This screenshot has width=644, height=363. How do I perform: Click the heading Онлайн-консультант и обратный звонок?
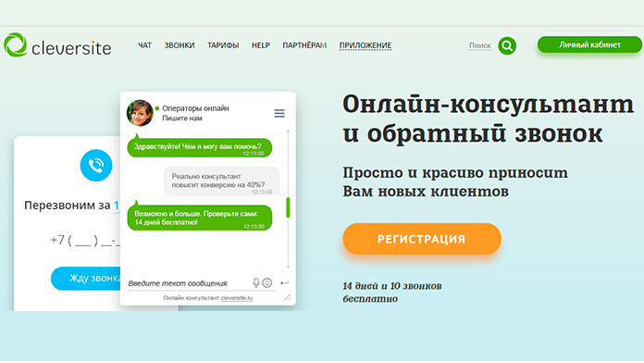488,119
